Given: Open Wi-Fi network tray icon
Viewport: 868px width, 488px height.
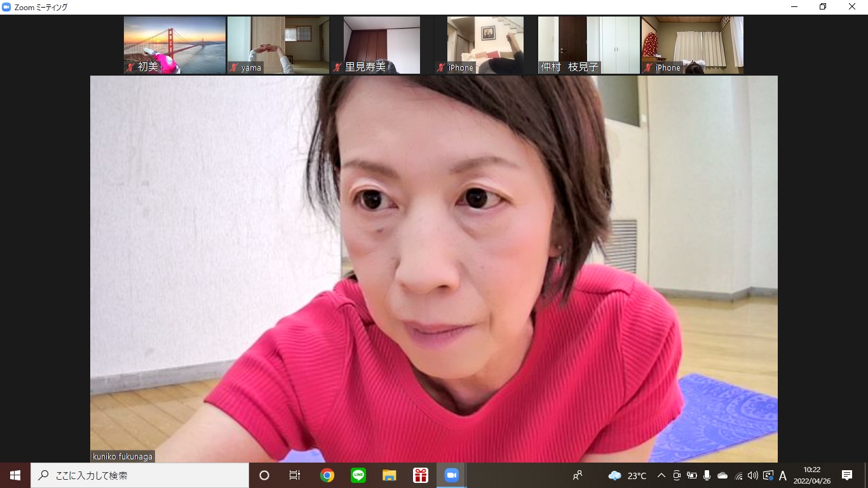Looking at the screenshot, I should 738,475.
